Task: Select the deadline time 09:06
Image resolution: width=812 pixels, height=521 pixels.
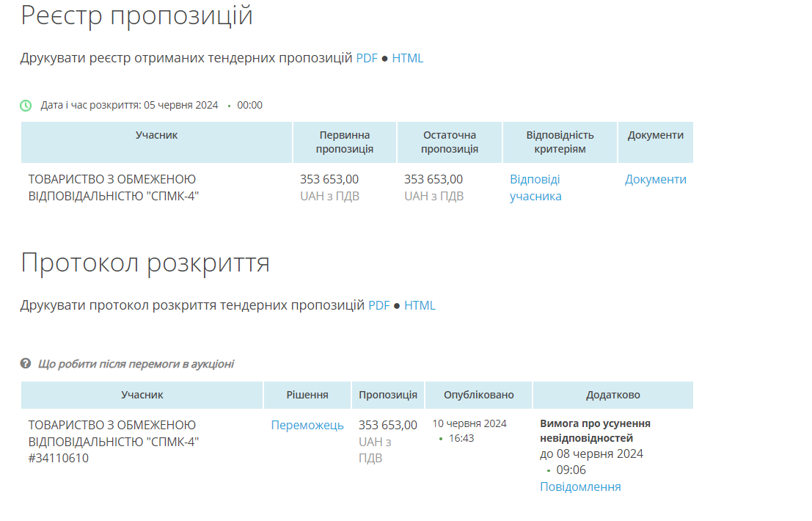Action: coord(571,470)
